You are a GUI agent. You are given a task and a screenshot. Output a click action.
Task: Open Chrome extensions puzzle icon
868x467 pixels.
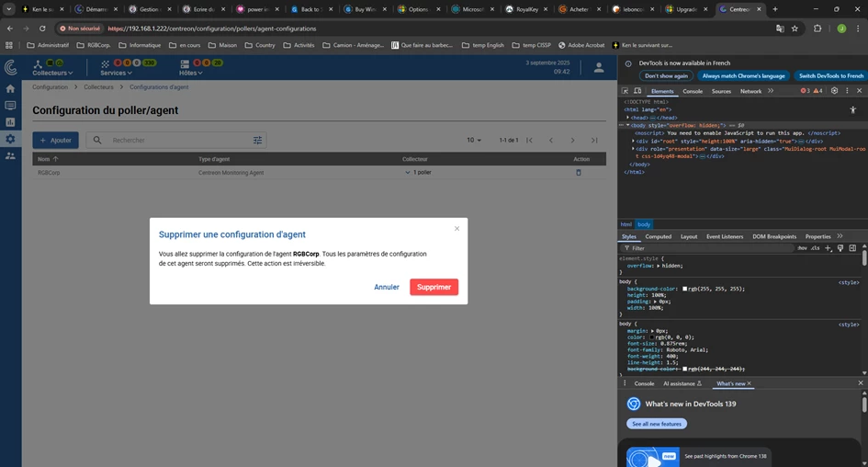tap(817, 28)
